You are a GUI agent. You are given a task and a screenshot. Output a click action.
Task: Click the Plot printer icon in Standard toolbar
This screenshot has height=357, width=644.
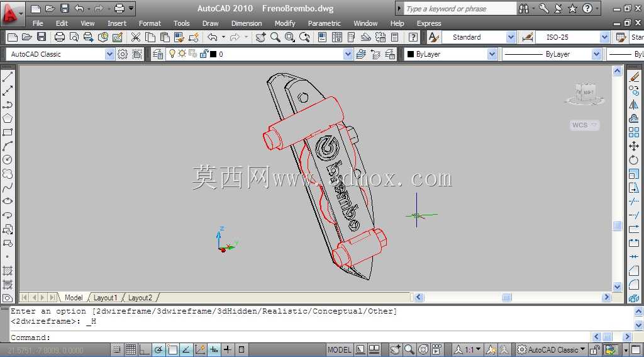pos(60,37)
